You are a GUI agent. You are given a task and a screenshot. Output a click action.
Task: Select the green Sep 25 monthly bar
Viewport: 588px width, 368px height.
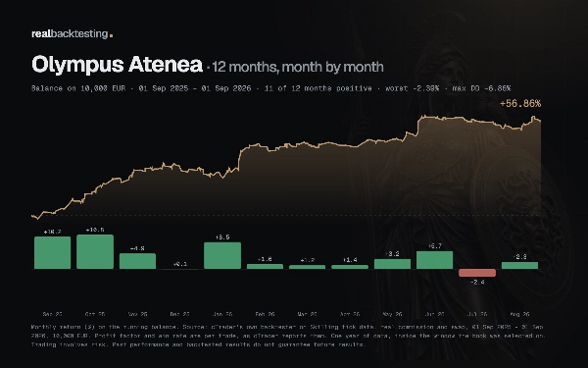coord(53,253)
